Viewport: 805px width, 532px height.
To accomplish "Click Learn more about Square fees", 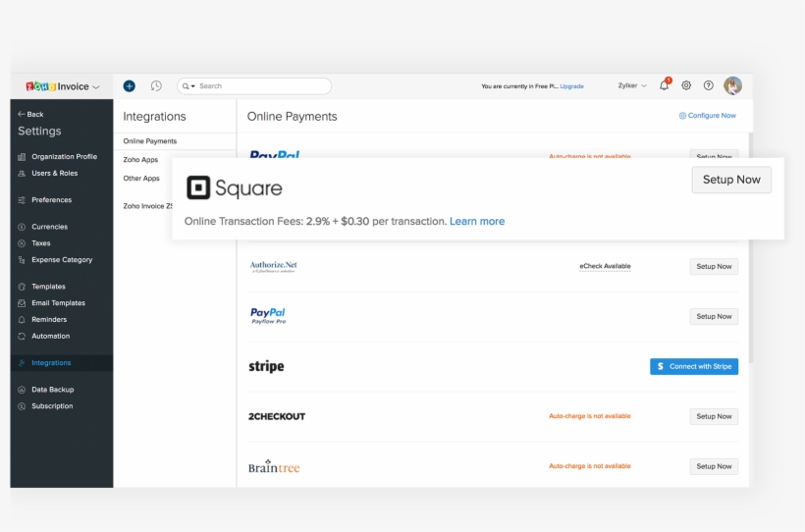I will tap(477, 221).
